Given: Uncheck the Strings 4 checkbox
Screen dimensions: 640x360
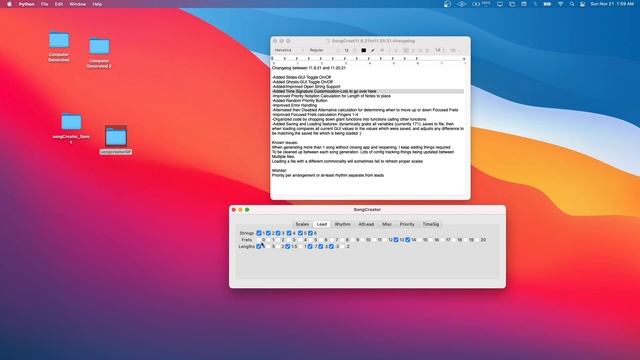Looking at the screenshot, I should click(x=289, y=233).
